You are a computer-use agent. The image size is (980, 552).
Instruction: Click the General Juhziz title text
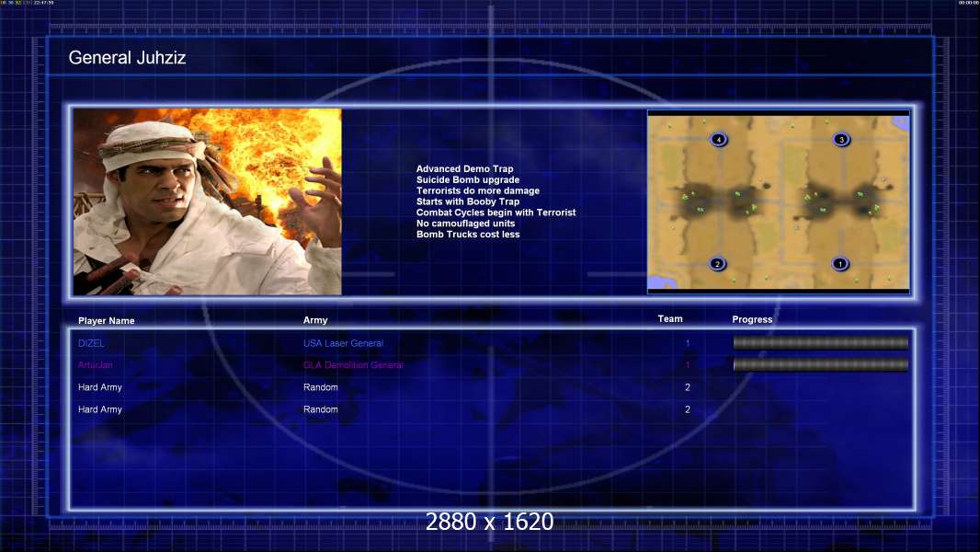click(127, 58)
